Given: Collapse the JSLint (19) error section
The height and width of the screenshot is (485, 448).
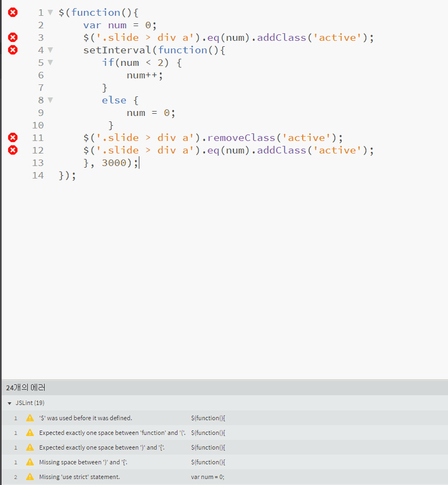Looking at the screenshot, I should click(9, 403).
